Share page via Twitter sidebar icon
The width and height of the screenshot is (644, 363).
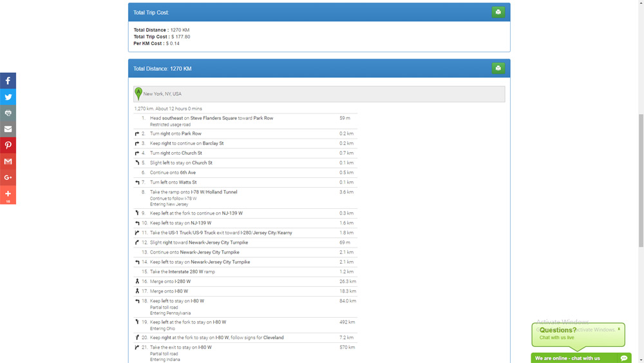click(8, 97)
